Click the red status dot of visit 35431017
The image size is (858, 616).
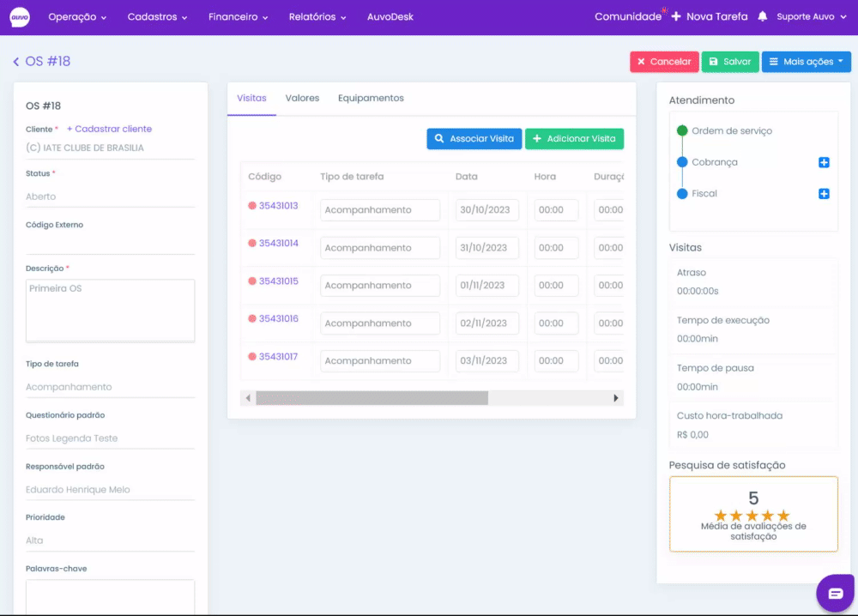251,356
